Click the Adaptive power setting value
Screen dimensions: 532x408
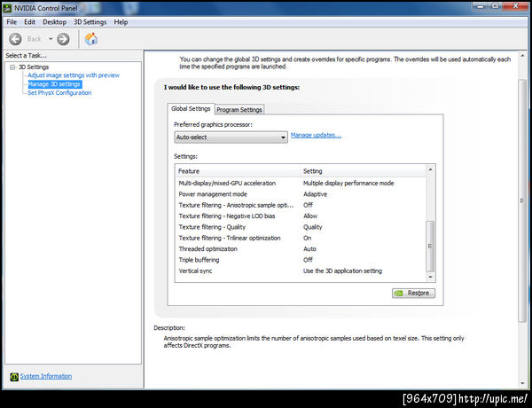(315, 194)
